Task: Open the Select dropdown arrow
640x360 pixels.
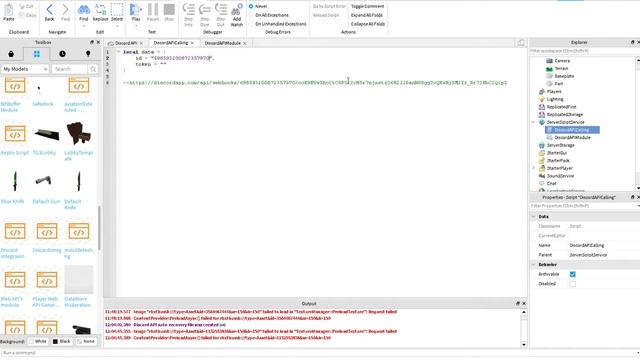Action: (117, 26)
